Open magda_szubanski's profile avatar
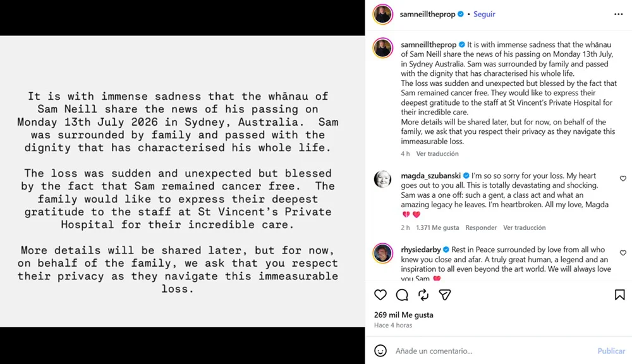Image resolution: width=632 pixels, height=364 pixels. click(382, 179)
